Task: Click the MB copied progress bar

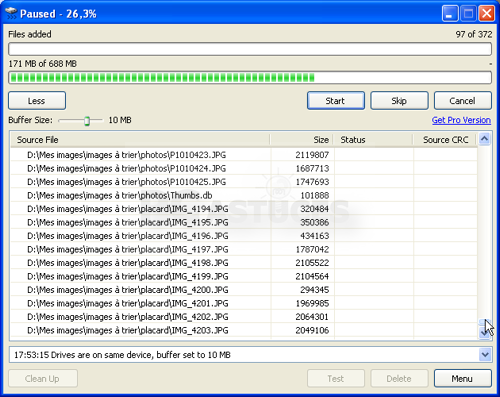Action: 250,78
